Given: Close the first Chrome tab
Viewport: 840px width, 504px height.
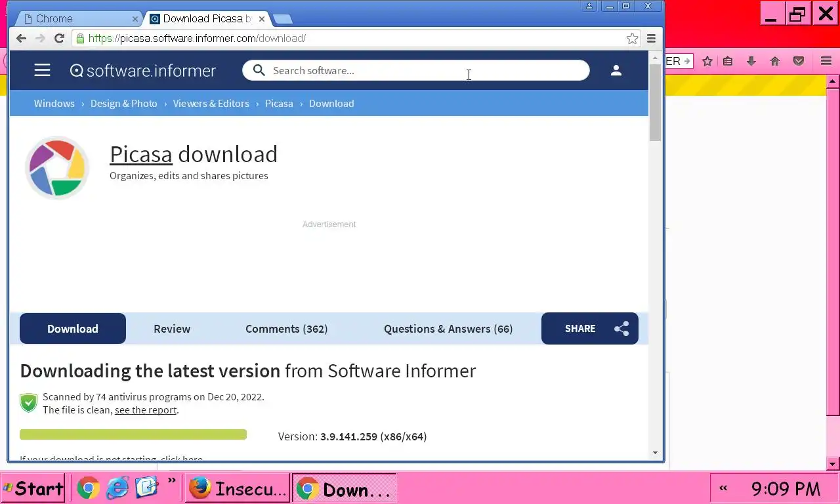Looking at the screenshot, I should coord(135,19).
